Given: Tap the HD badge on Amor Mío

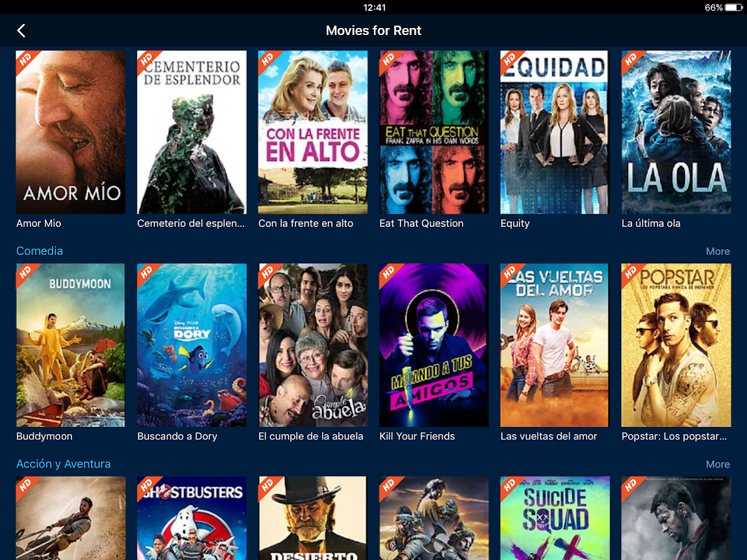Looking at the screenshot, I should pos(26,60).
